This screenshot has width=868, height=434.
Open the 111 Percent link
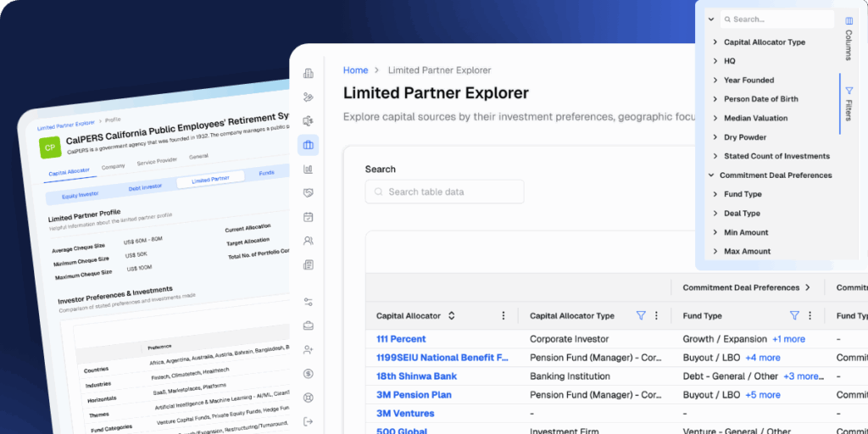pyautogui.click(x=401, y=339)
